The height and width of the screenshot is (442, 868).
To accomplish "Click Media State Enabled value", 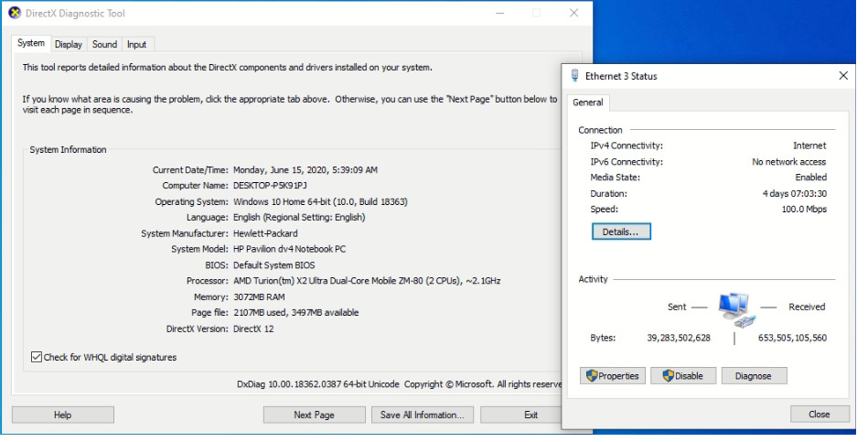I will click(x=811, y=178).
